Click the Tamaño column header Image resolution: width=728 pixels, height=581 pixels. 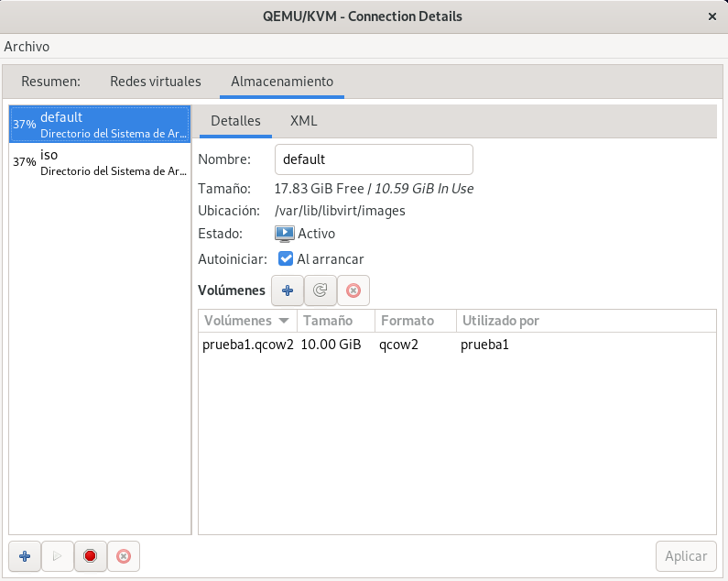coord(336,320)
